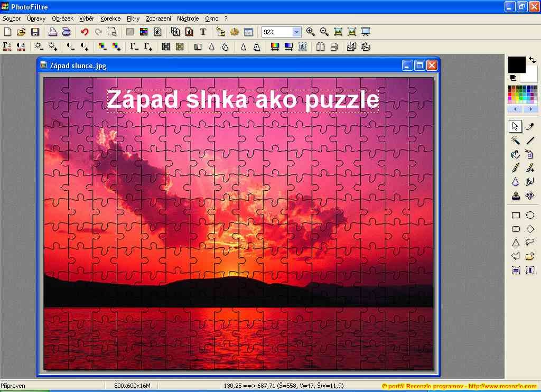Open the ? help menu
Image resolution: width=541 pixels, height=392 pixels.
click(226, 18)
